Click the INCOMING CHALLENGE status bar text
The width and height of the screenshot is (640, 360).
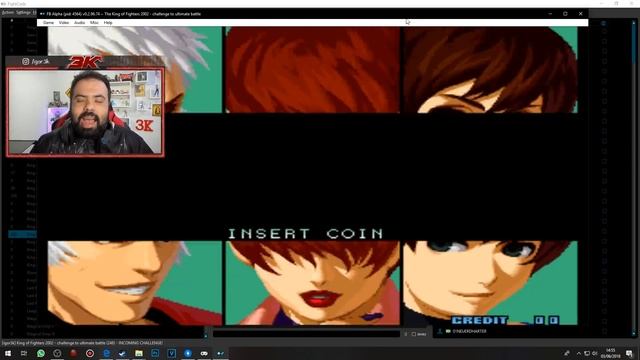(x=140, y=343)
